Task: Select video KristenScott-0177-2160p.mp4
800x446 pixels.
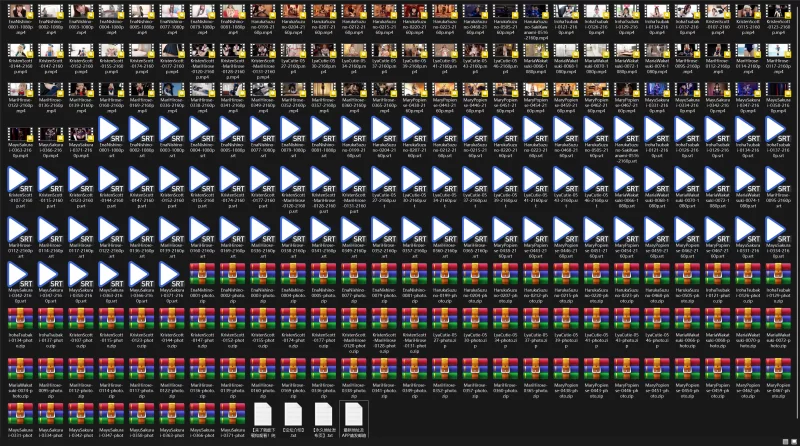Action: pyautogui.click(x=172, y=59)
